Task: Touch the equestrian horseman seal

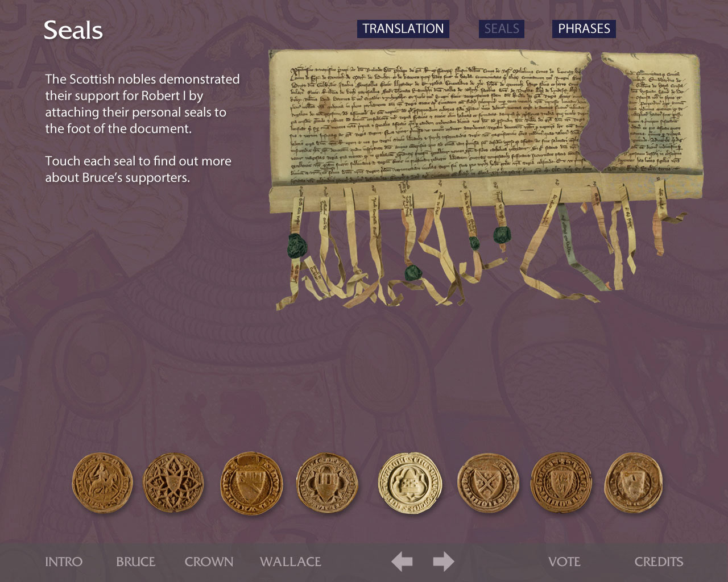Action: pyautogui.click(x=102, y=483)
